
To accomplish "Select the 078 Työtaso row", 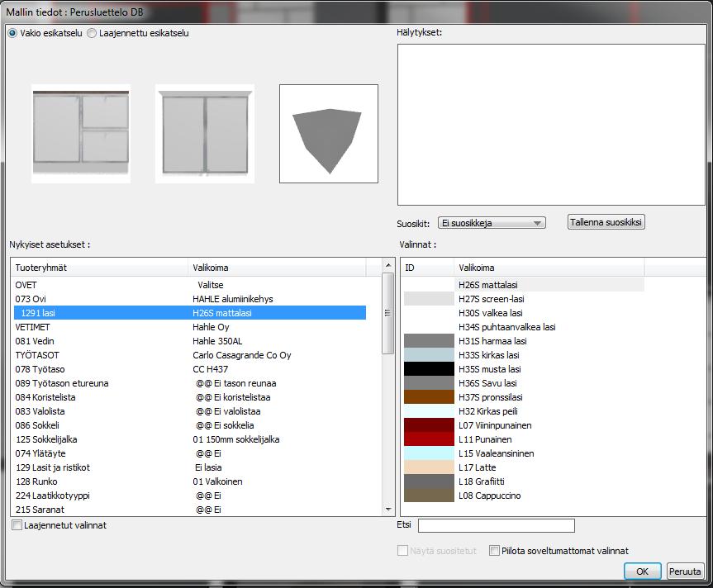I will coord(190,369).
